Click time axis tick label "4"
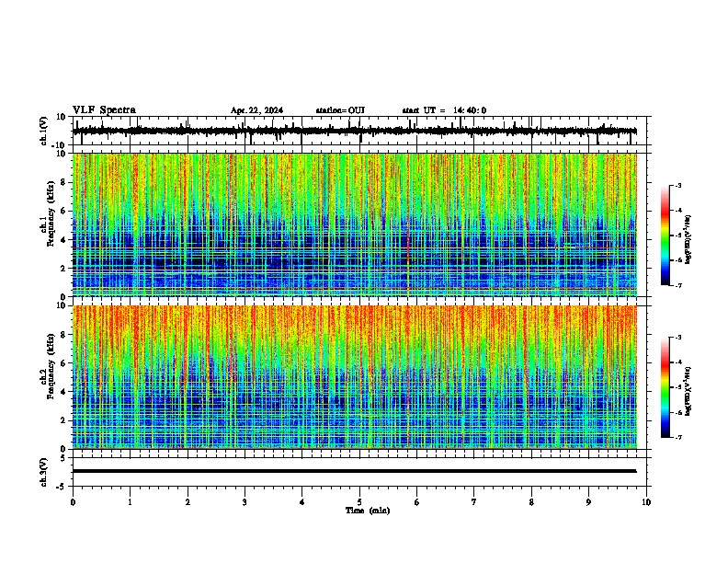 (x=302, y=502)
